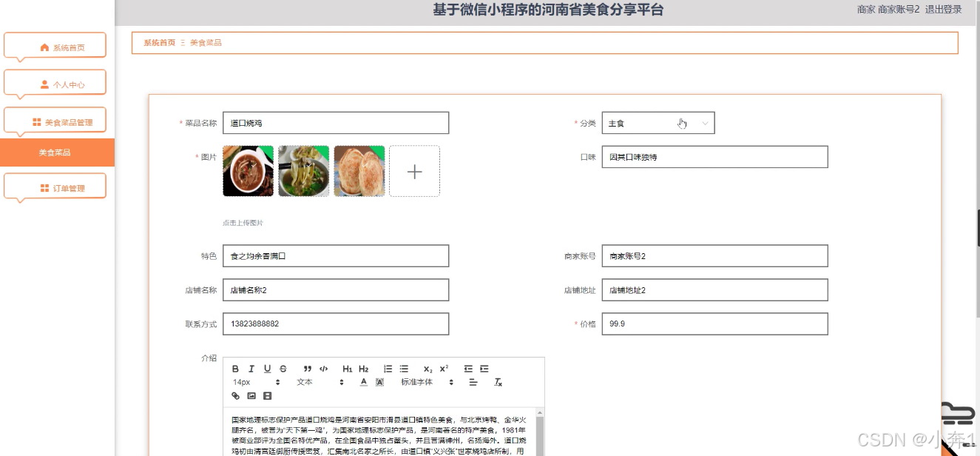Toggle the ordered list formatting
The width and height of the screenshot is (980, 456).
[x=388, y=369]
